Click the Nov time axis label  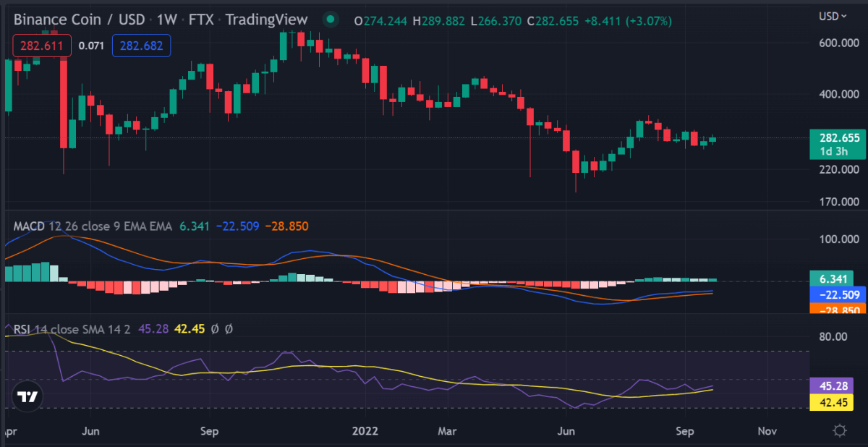[x=767, y=431]
